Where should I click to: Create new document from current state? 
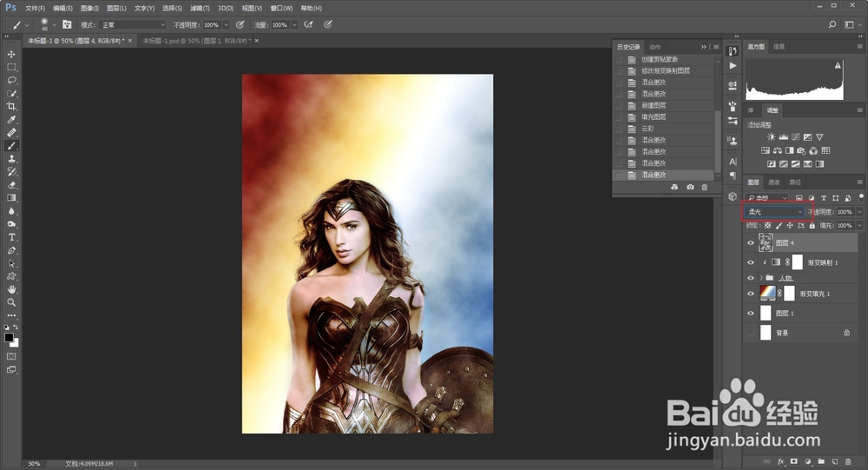pyautogui.click(x=674, y=188)
